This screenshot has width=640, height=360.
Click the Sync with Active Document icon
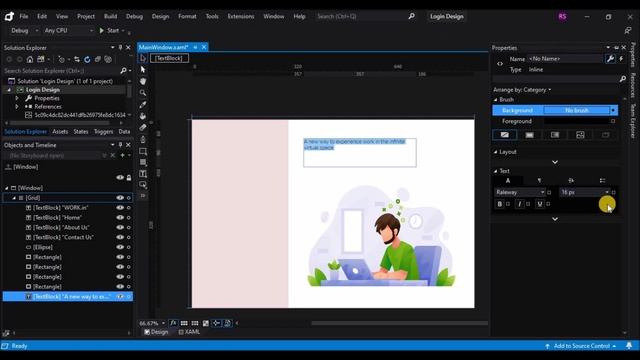(x=77, y=60)
